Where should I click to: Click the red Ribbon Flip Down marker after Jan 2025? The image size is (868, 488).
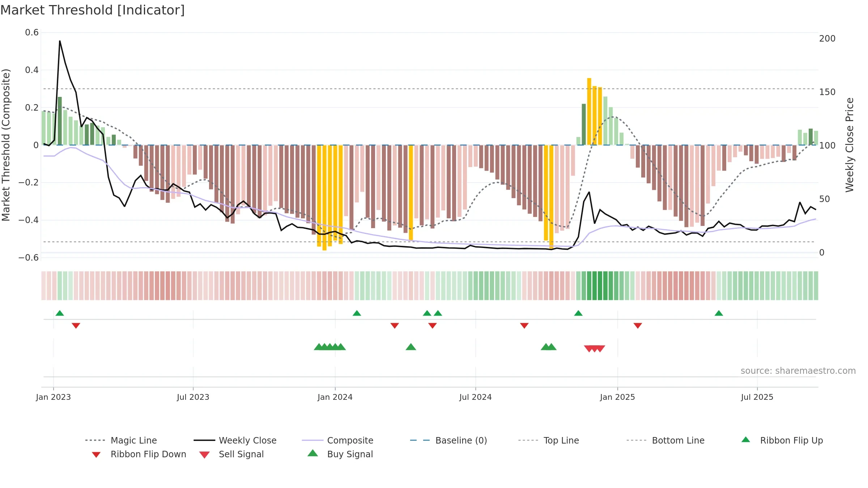click(x=638, y=326)
